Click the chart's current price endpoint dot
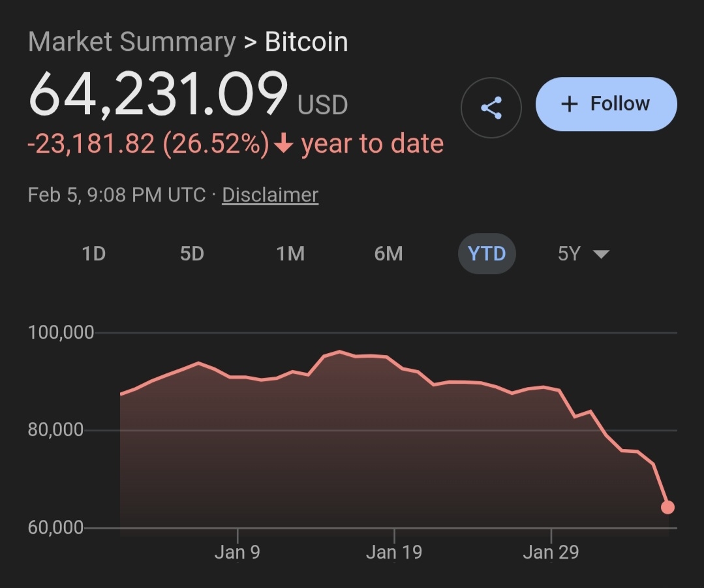The width and height of the screenshot is (704, 588). point(667,507)
